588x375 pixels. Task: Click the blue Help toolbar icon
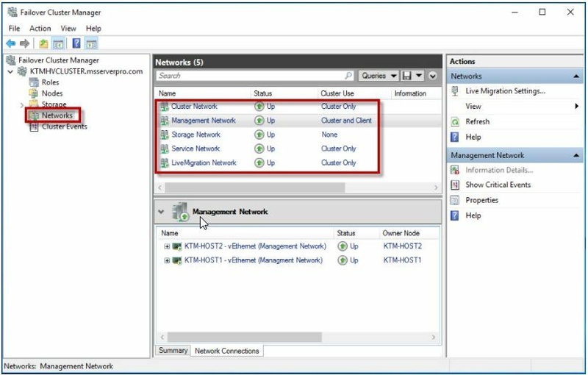click(x=76, y=43)
